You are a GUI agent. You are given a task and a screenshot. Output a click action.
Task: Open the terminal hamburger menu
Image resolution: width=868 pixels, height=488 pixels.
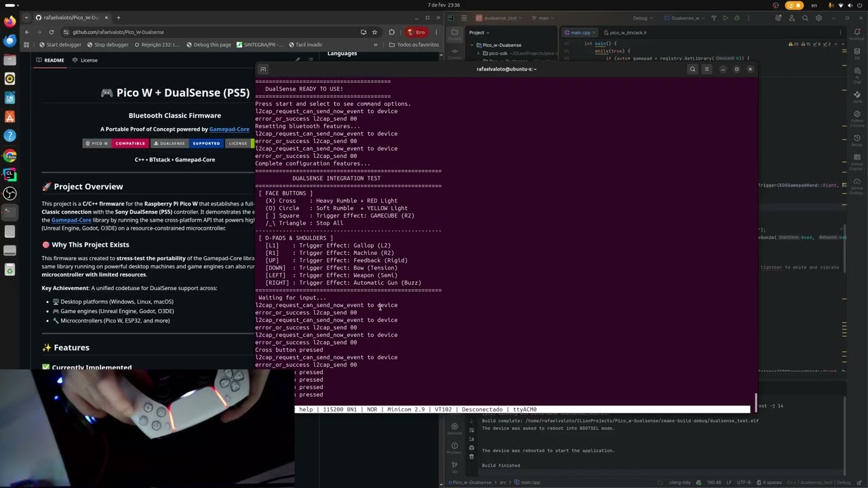[x=707, y=69]
